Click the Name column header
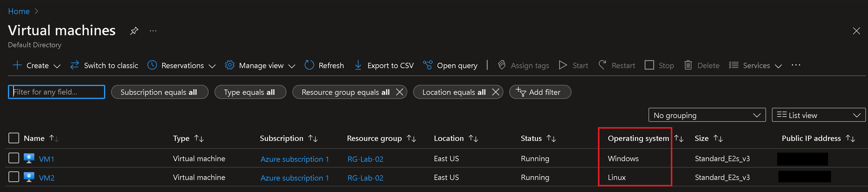 pyautogui.click(x=34, y=138)
